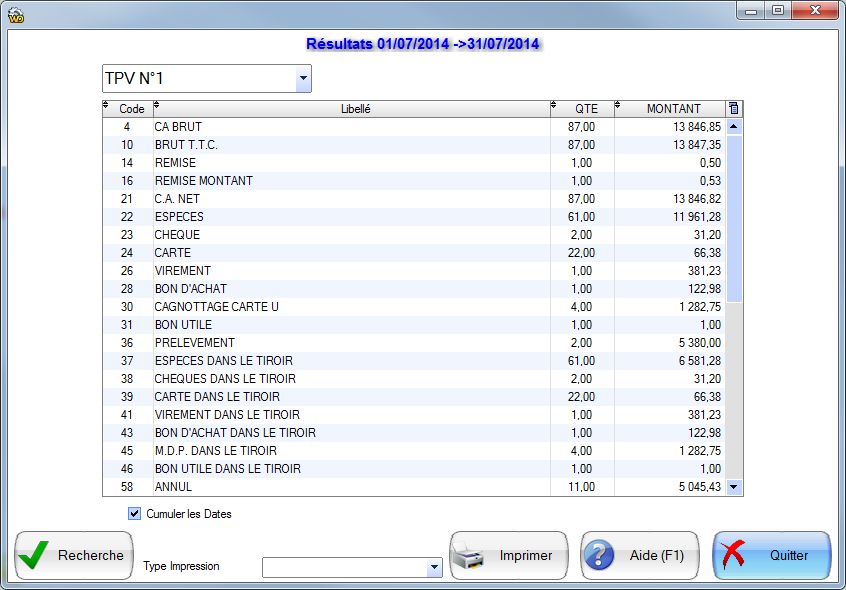
Task: Click the printer icon on Imprimer
Action: 470,556
